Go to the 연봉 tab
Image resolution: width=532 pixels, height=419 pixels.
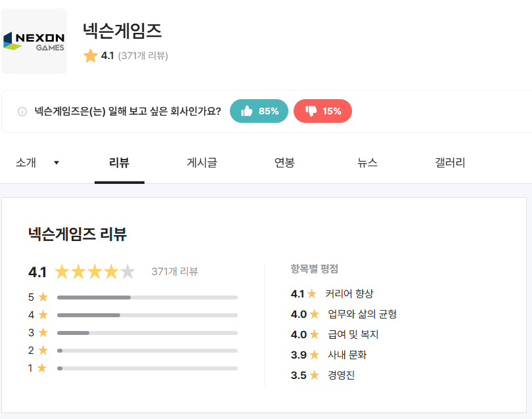284,163
